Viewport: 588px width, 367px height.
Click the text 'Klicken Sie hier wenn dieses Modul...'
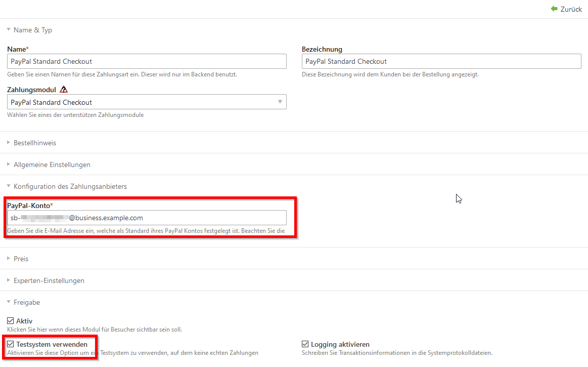[95, 330]
